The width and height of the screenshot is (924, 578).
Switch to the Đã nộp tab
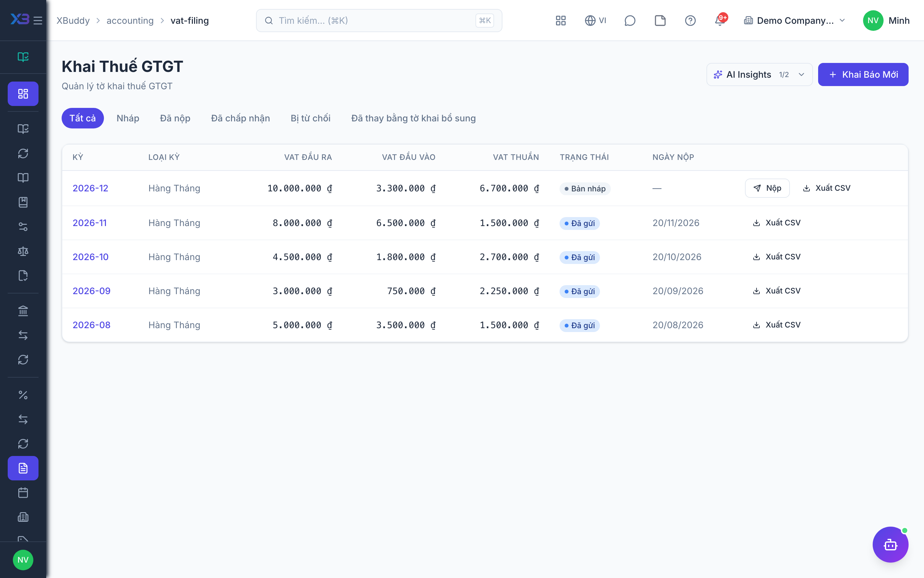[175, 118]
